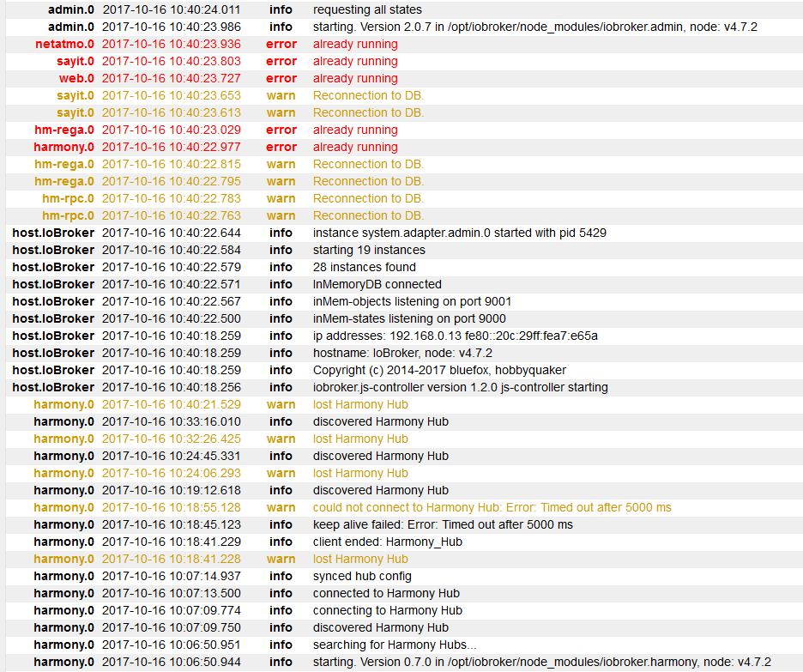Select web.0 source in error row
This screenshot has width=803, height=672.
click(x=76, y=78)
